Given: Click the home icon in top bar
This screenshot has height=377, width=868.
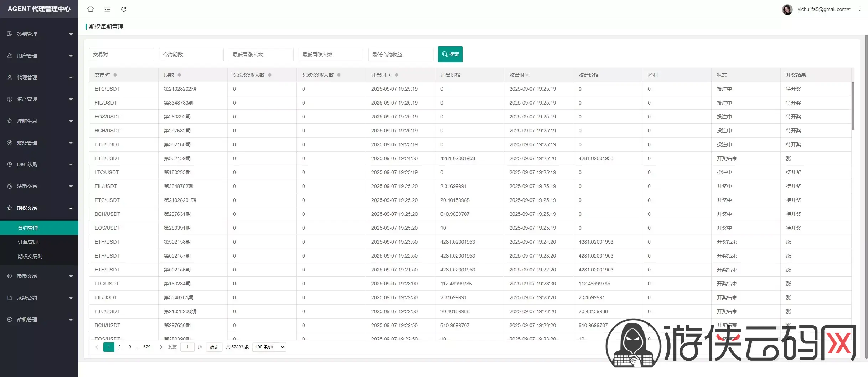Looking at the screenshot, I should (x=91, y=9).
